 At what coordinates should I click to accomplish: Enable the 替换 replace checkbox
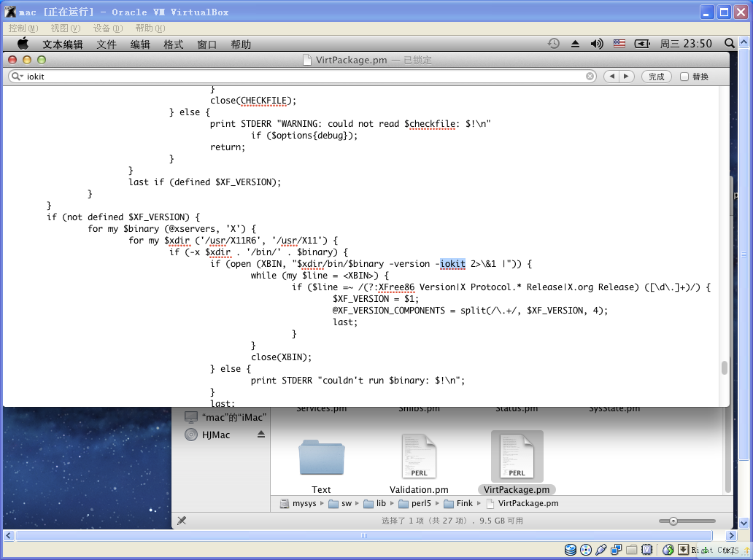click(684, 77)
